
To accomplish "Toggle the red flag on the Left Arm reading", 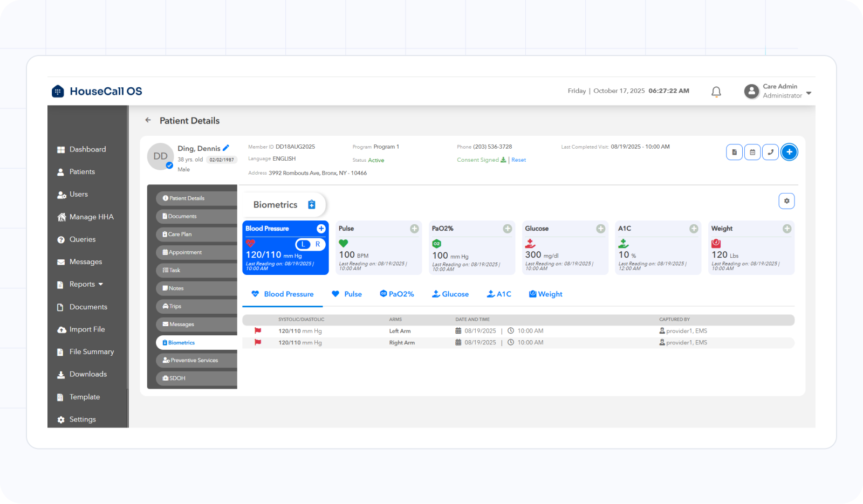I will [x=258, y=330].
